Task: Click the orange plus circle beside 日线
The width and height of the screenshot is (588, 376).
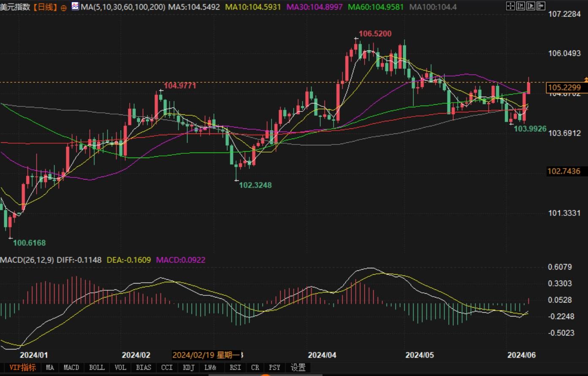Action: 64,8
